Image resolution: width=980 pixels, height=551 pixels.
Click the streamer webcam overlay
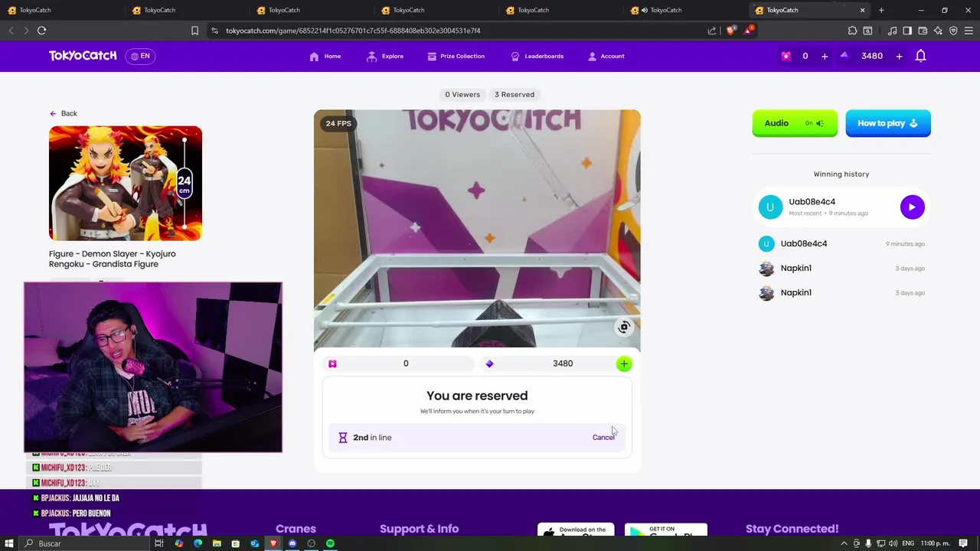coord(153,367)
